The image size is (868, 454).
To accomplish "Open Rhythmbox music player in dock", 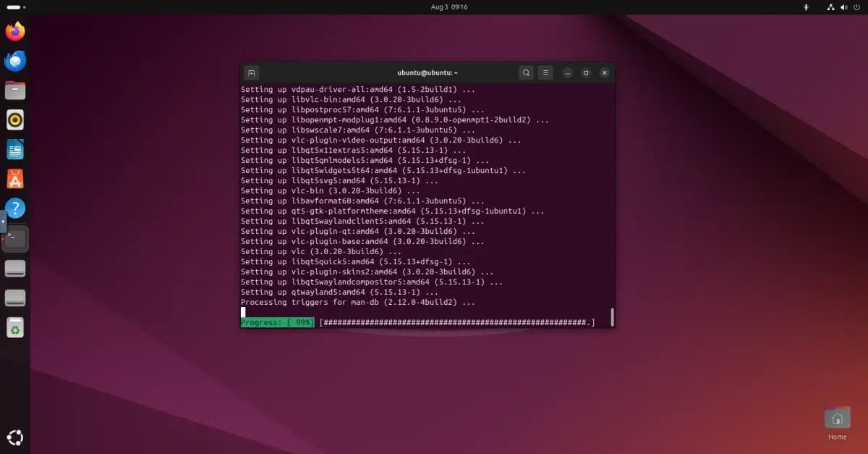I will pyautogui.click(x=15, y=119).
